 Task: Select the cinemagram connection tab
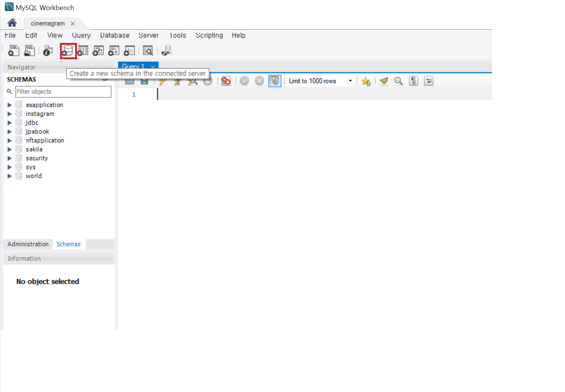pyautogui.click(x=48, y=23)
